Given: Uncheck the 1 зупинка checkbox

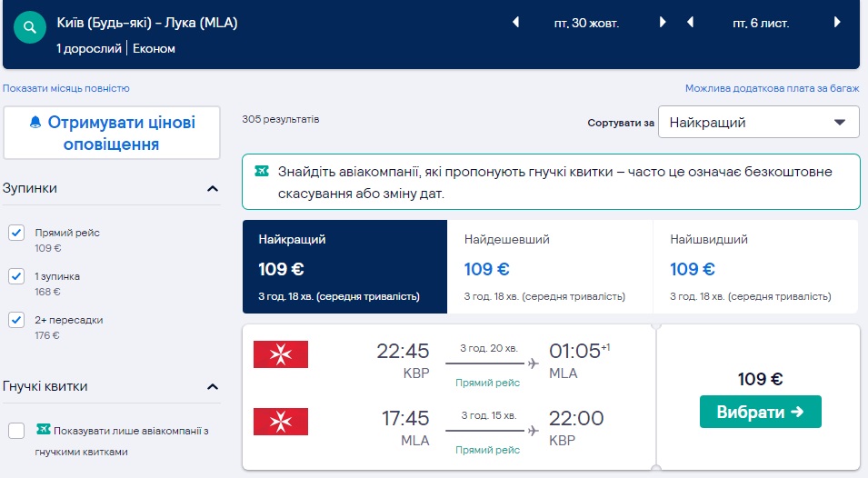Looking at the screenshot, I should pyautogui.click(x=16, y=276).
